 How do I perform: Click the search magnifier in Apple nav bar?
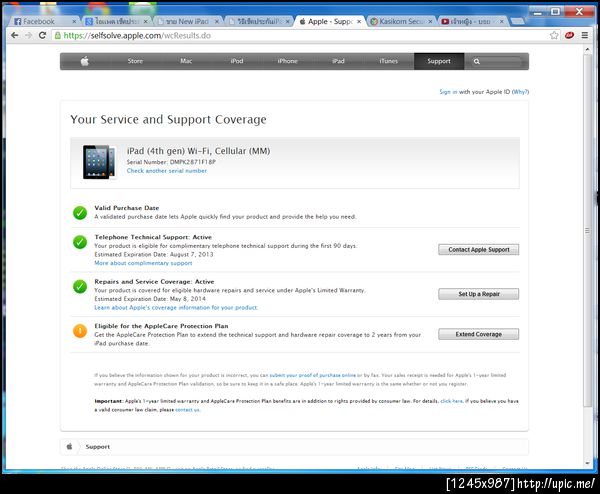(x=476, y=61)
